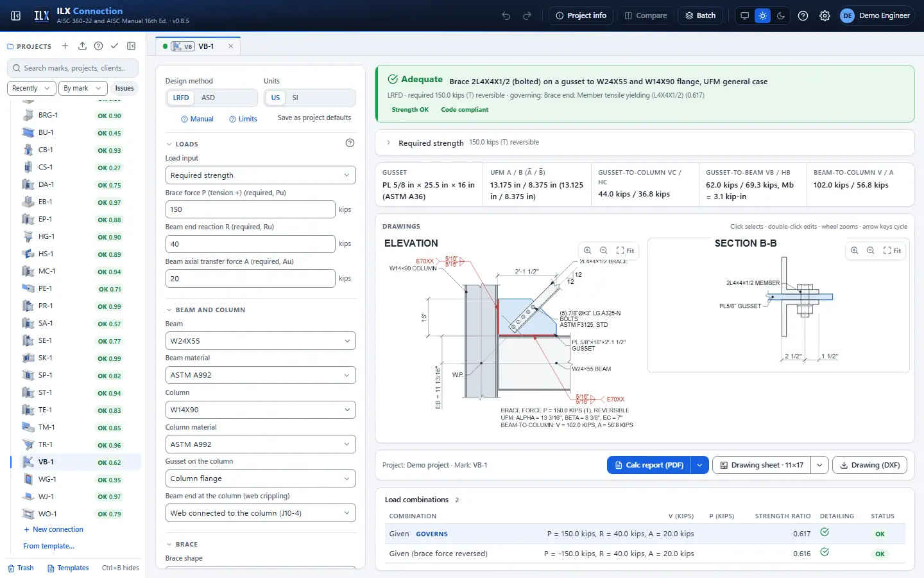This screenshot has height=578, width=924.
Task: Fit the Elevation drawing to view
Action: point(625,250)
